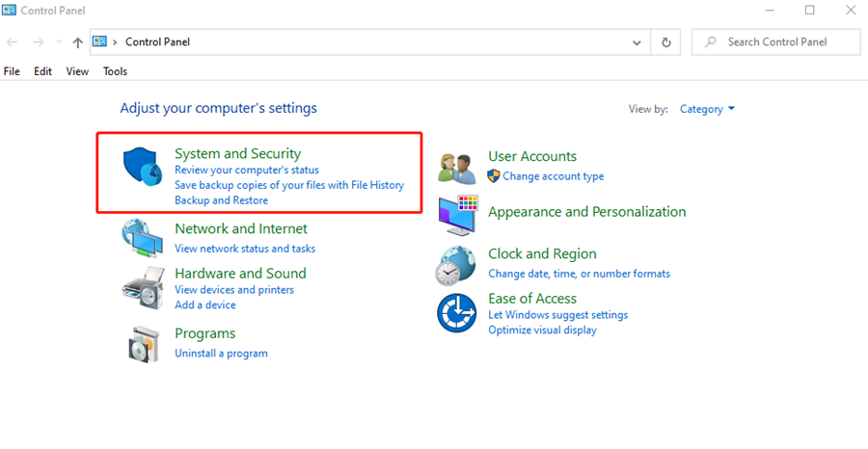This screenshot has width=868, height=449.
Task: Open the View by Category dropdown
Action: [707, 109]
